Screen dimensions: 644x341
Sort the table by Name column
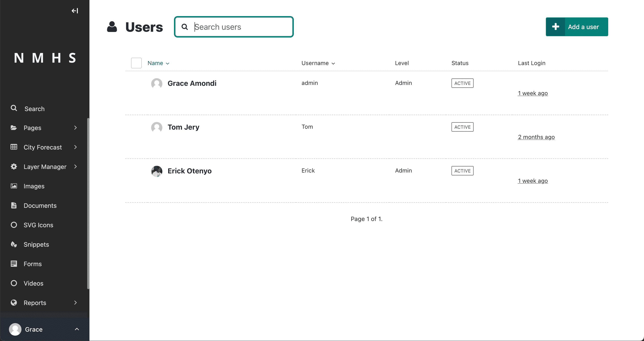pos(159,63)
